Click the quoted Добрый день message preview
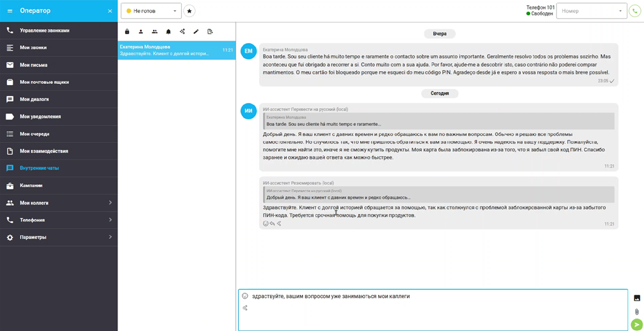Screen dimensions: 644x331 click(x=439, y=194)
